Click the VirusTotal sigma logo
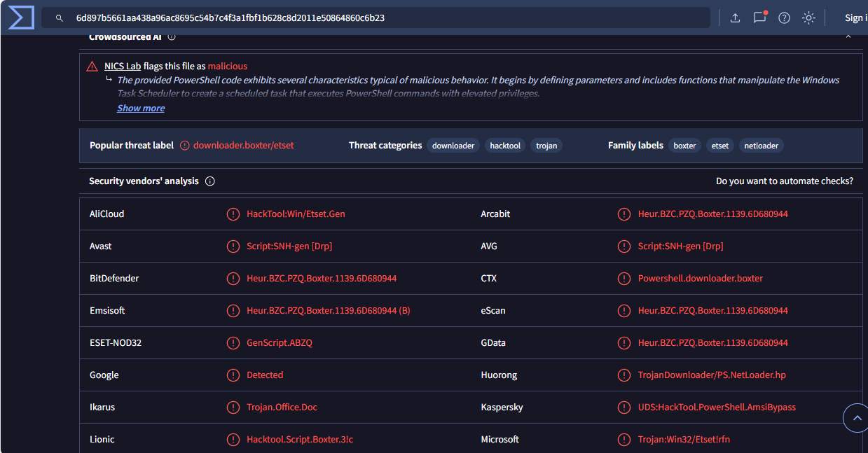 pyautogui.click(x=21, y=18)
